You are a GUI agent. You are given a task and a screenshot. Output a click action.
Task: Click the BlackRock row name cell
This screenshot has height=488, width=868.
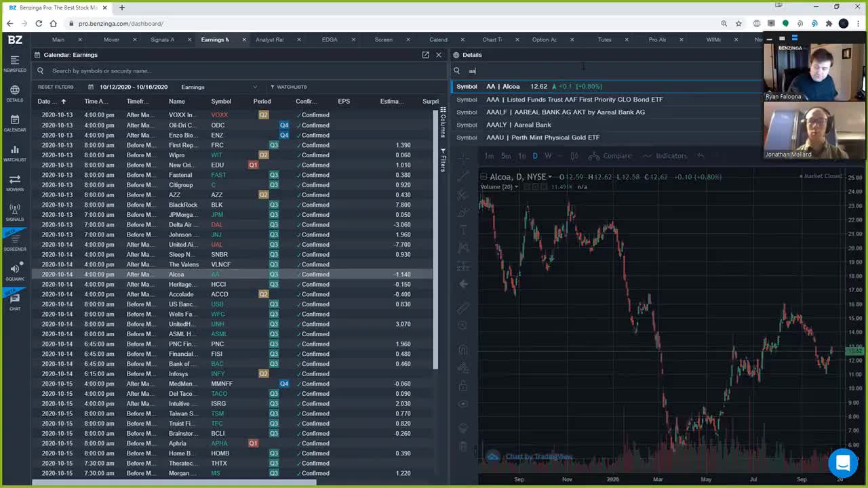coord(183,205)
